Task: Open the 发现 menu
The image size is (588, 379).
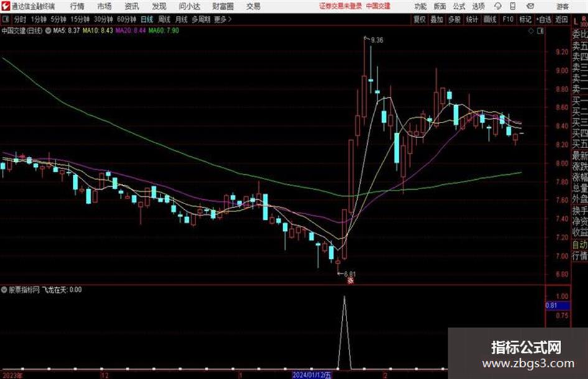Action: click(x=159, y=6)
